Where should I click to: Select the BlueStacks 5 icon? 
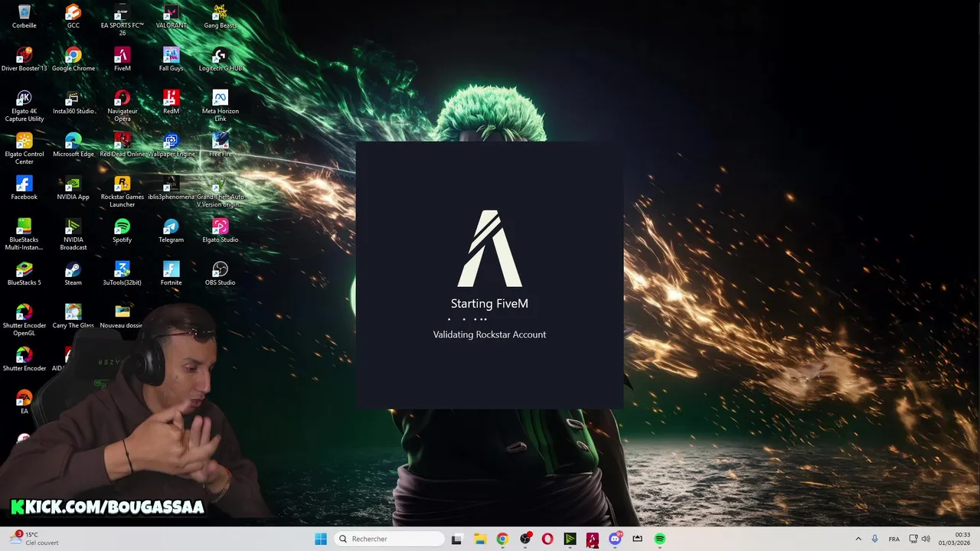point(24,274)
